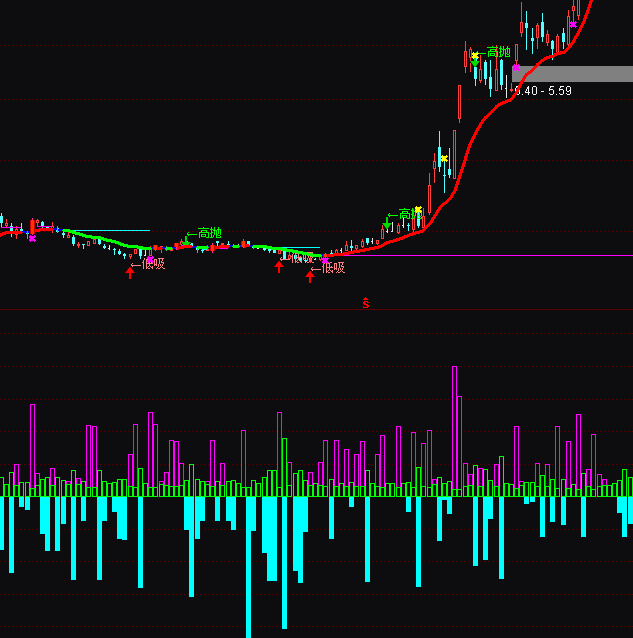
Task: Select the green segment of the moving average line
Action: pos(110,240)
